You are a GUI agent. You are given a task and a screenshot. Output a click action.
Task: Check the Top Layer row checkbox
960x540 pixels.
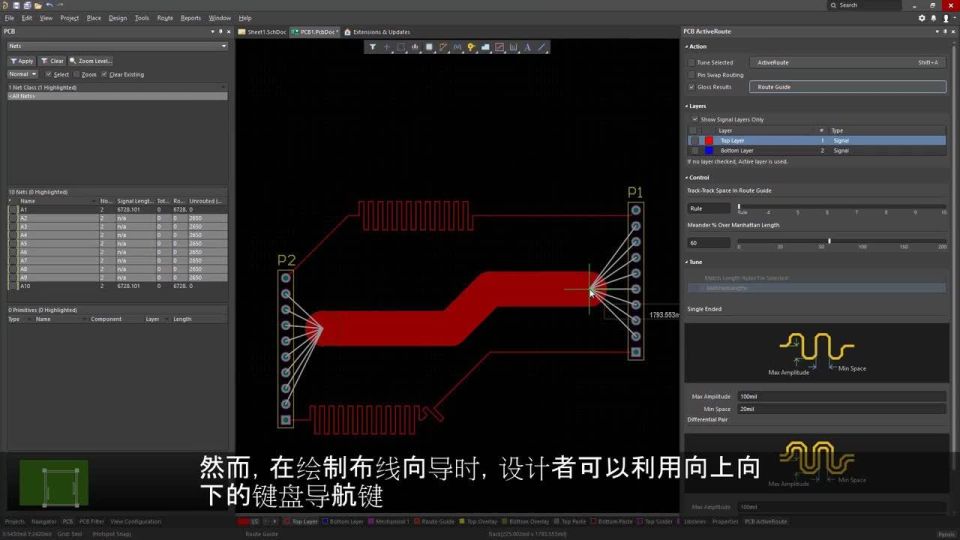tap(695, 140)
